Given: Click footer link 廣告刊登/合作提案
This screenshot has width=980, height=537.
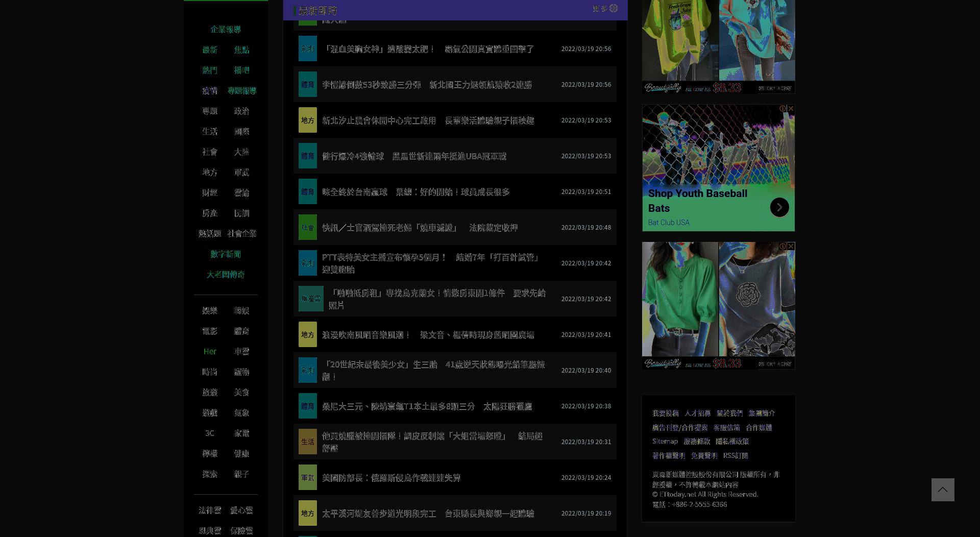Looking at the screenshot, I should pyautogui.click(x=680, y=427).
